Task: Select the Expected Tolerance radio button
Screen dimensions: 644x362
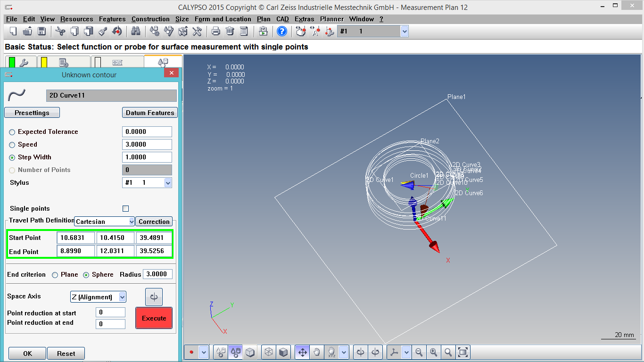Action: coord(12,132)
